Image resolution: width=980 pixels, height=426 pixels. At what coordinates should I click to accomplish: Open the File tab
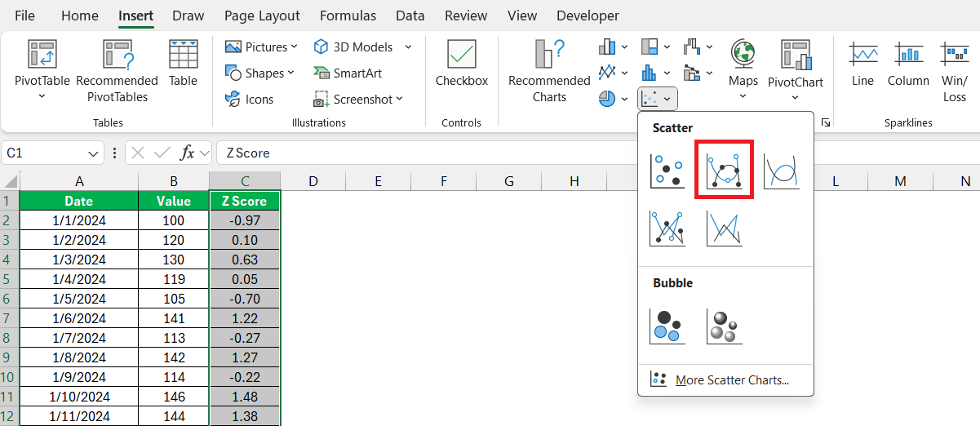[x=24, y=16]
